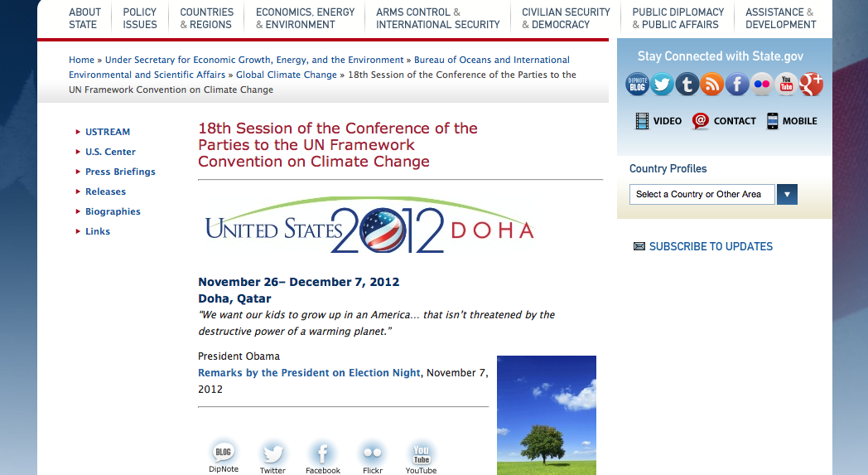The width and height of the screenshot is (868, 475).
Task: Click the Tumblr icon in sidebar
Action: pyautogui.click(x=687, y=84)
